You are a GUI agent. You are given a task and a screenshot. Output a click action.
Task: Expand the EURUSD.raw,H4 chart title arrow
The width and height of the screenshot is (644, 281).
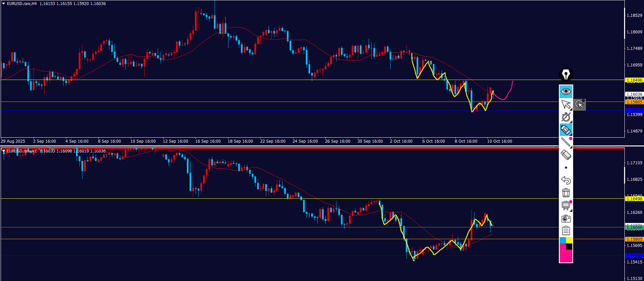coord(3,4)
